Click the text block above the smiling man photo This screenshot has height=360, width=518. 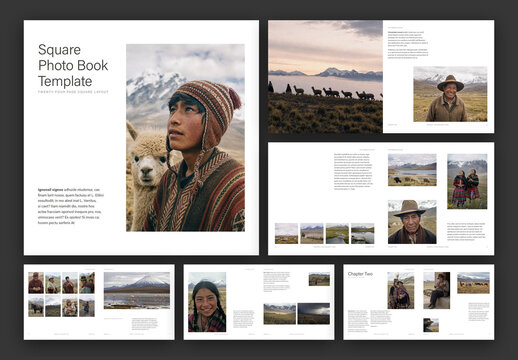click(x=408, y=45)
